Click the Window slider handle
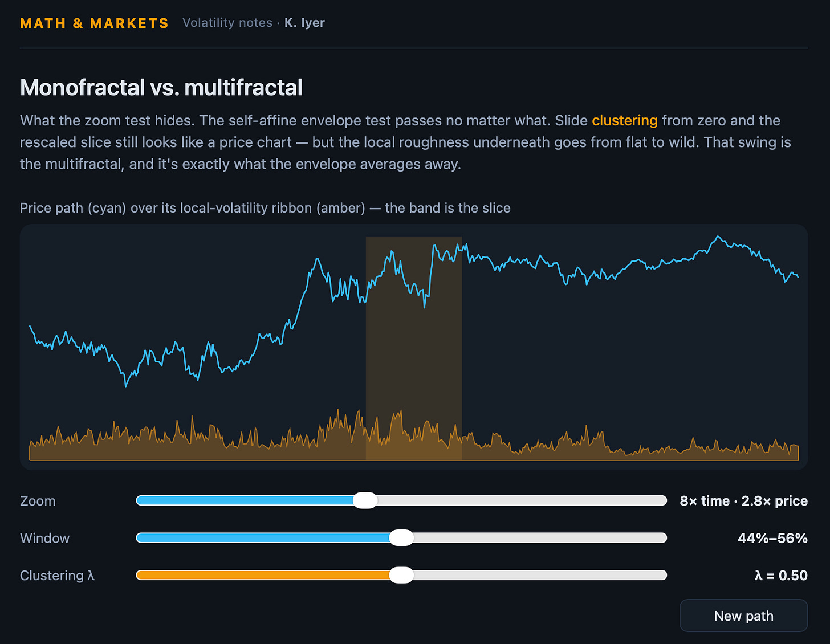 401,538
